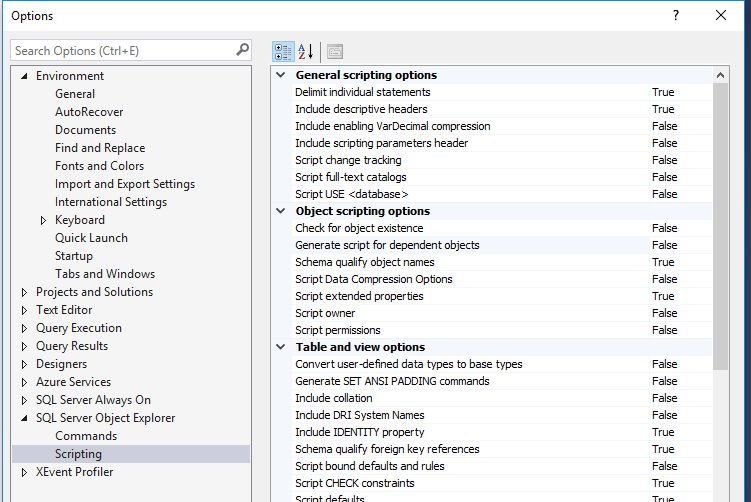Close the Options dialog
751x502 pixels.
pyautogui.click(x=720, y=15)
